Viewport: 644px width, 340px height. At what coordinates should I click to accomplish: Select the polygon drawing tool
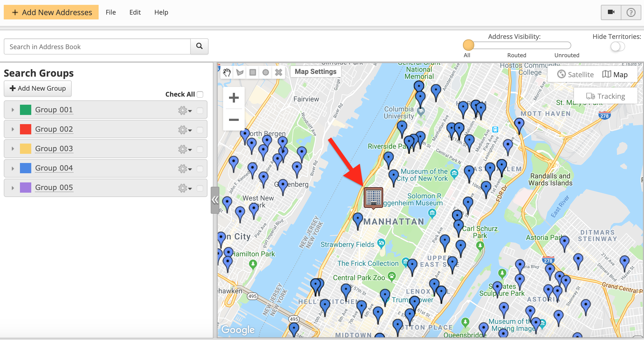(240, 72)
